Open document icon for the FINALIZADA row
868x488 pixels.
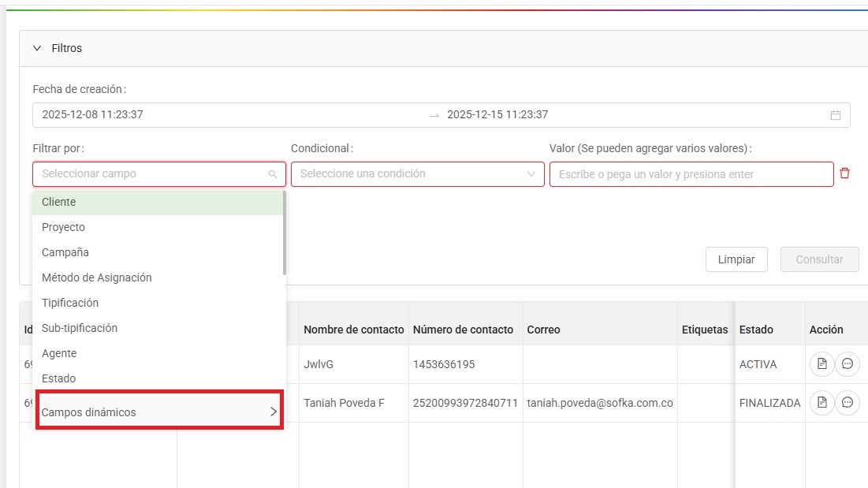click(x=821, y=403)
